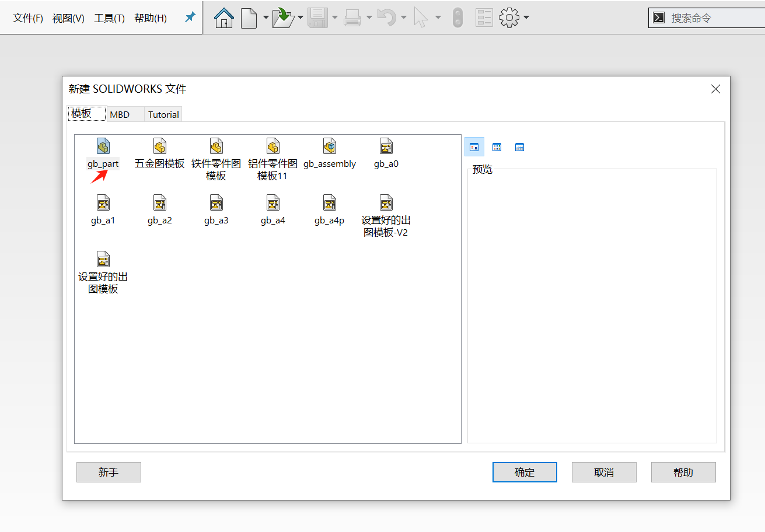Expand the Options gear dropdown arrow
The width and height of the screenshot is (765, 532).
click(526, 17)
